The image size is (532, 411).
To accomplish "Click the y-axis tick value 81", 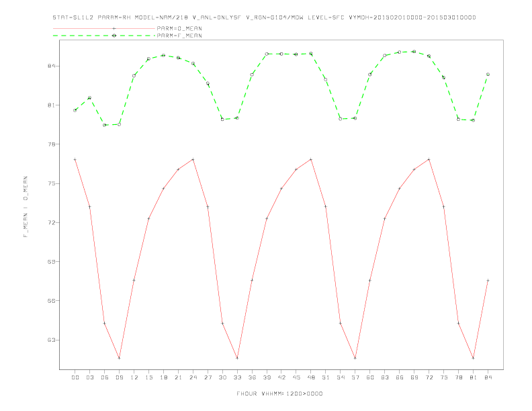I will pyautogui.click(x=51, y=105).
